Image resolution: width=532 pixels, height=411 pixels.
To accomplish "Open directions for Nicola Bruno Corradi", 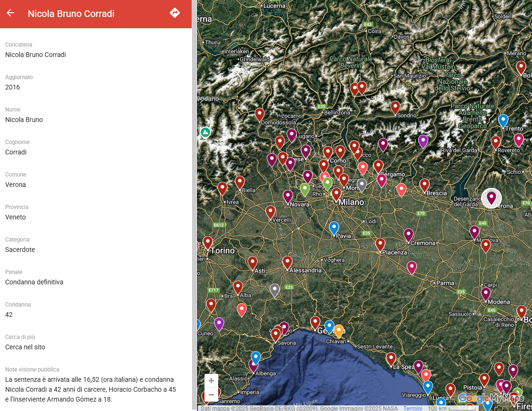I will [175, 13].
